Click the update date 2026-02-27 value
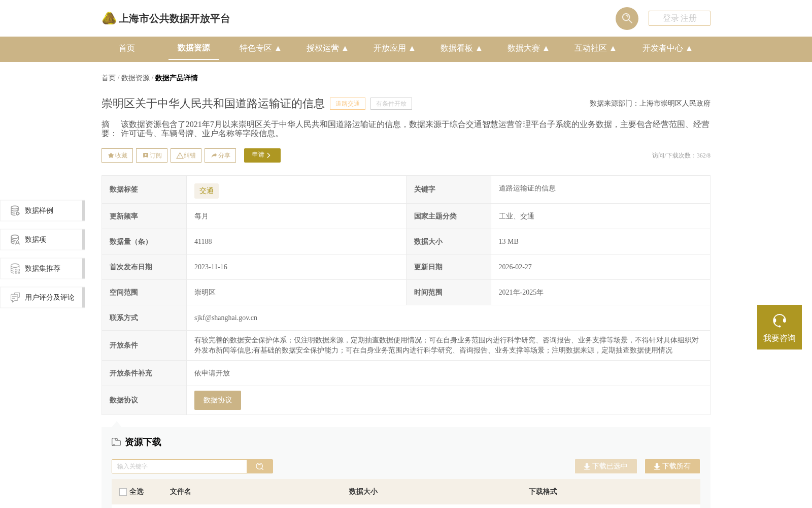 515,267
